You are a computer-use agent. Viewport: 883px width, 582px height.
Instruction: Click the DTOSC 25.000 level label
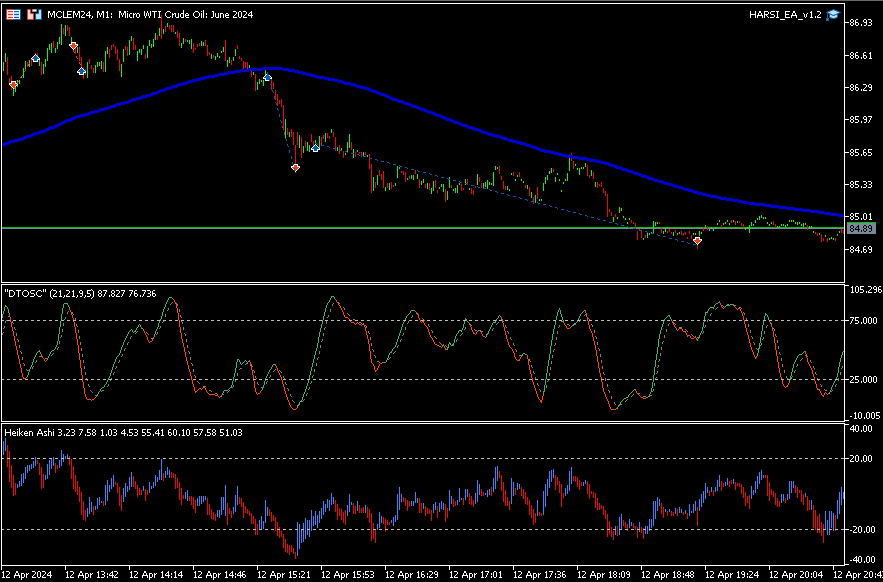pos(862,379)
